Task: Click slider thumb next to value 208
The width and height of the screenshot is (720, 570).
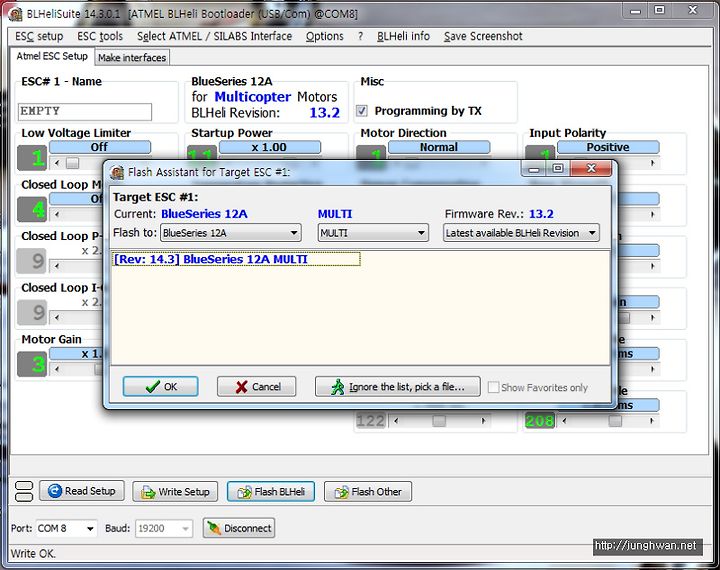Action: click(x=615, y=421)
